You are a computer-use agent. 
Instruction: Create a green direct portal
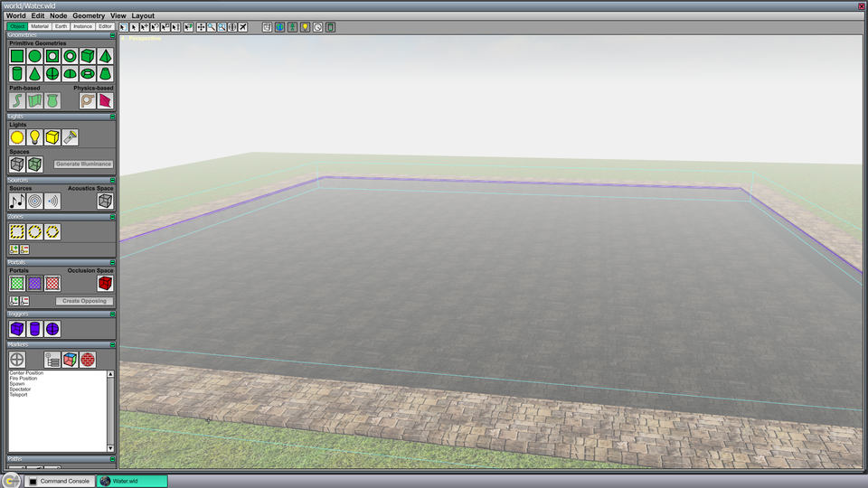point(17,283)
